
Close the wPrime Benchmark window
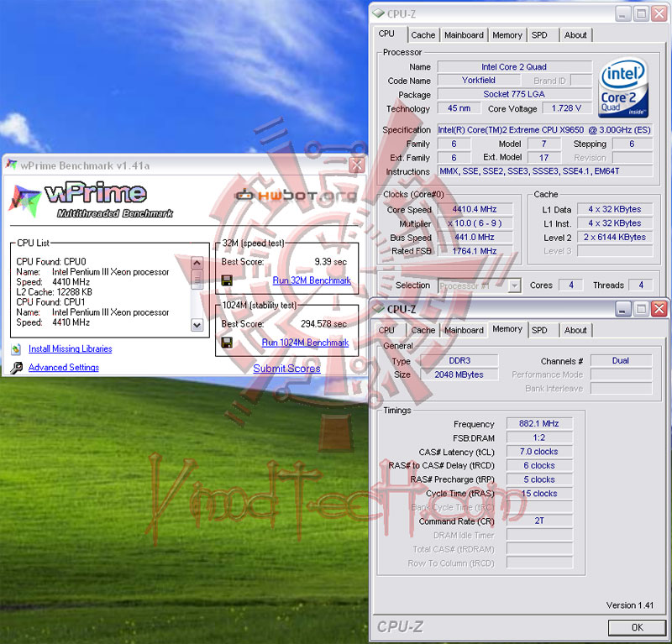point(357,165)
